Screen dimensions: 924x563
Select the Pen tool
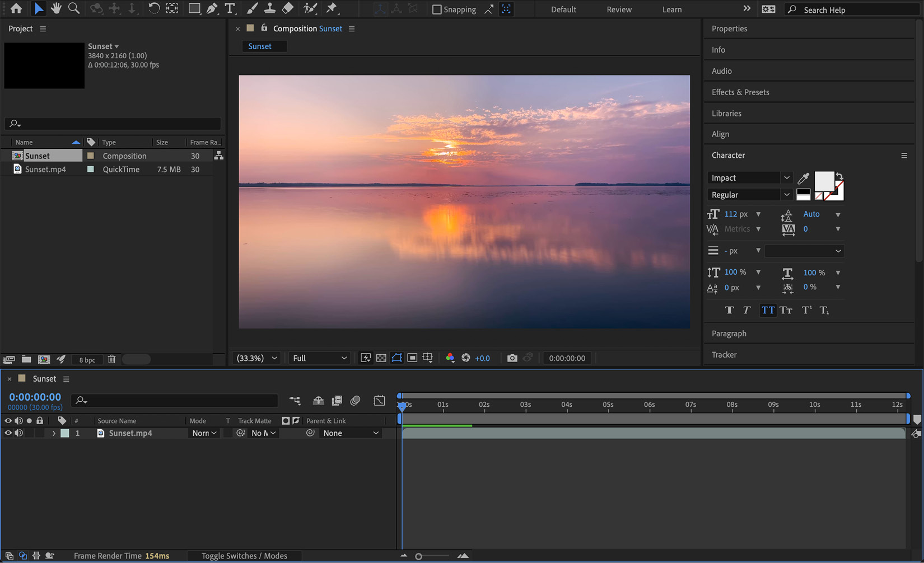click(213, 8)
